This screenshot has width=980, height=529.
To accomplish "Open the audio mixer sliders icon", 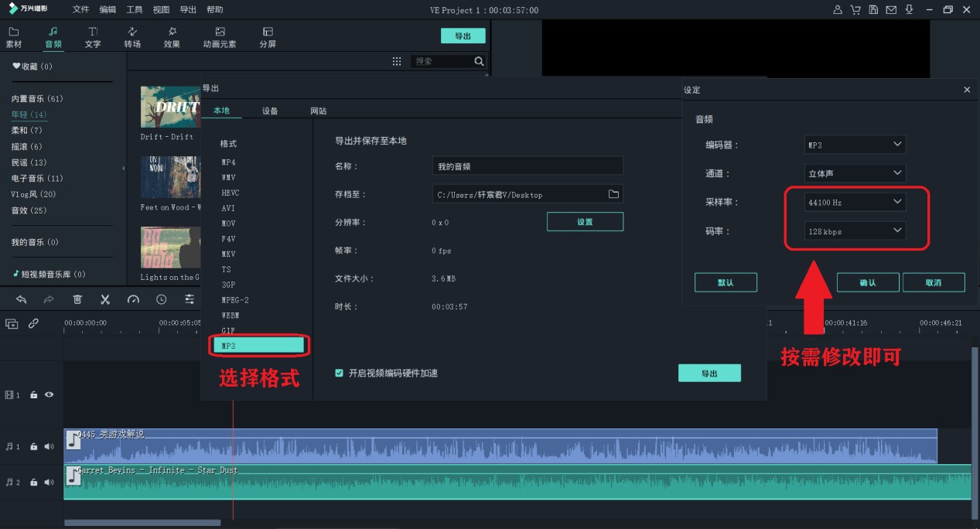I will tap(190, 299).
